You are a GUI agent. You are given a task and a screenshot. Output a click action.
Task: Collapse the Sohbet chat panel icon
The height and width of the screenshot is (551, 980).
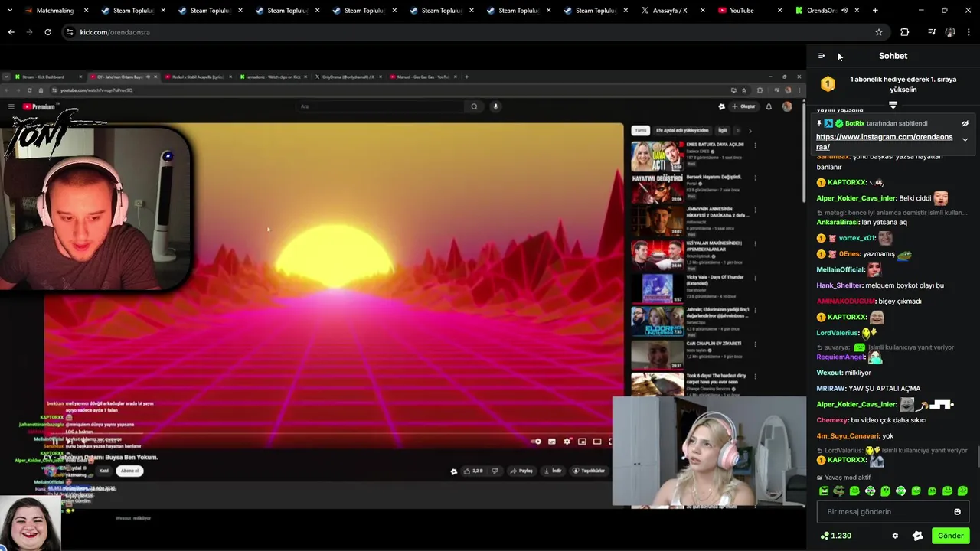click(x=822, y=56)
